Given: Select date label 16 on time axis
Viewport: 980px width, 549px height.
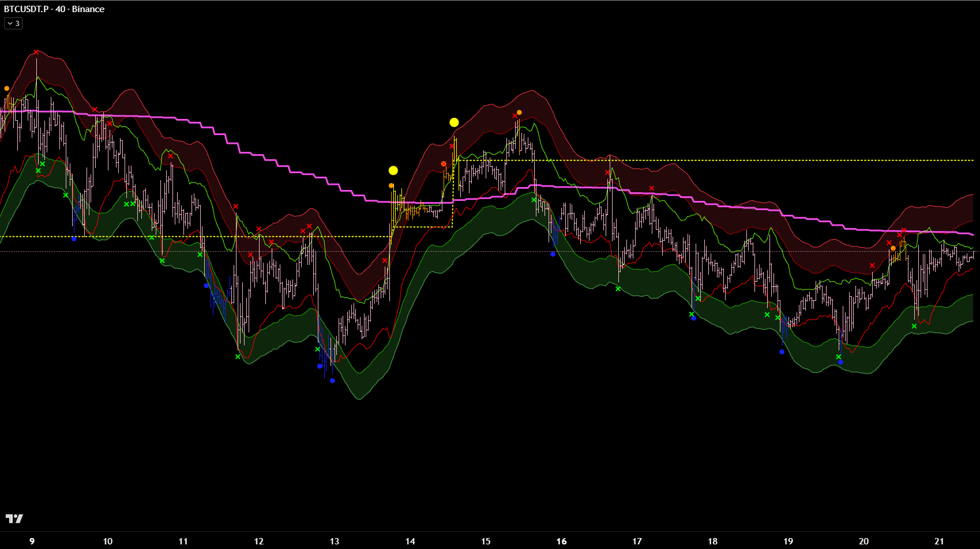Looking at the screenshot, I should [x=561, y=541].
